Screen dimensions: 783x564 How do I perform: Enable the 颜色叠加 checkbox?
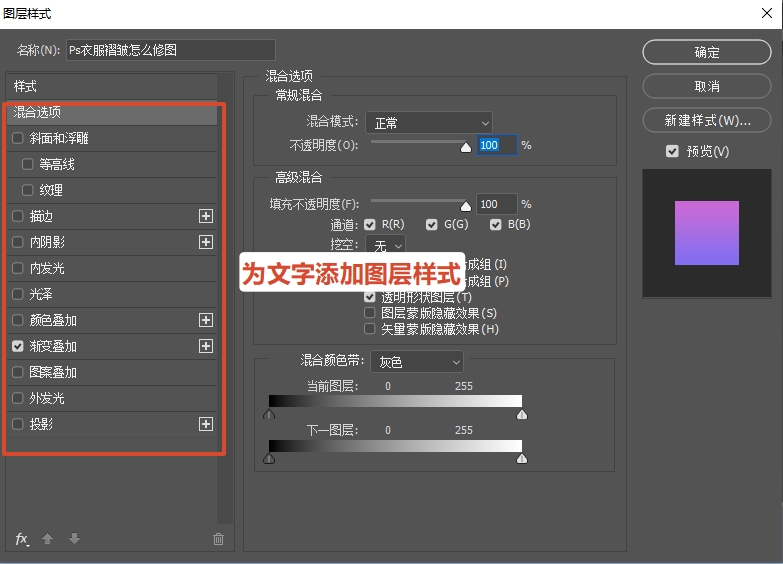pos(18,320)
